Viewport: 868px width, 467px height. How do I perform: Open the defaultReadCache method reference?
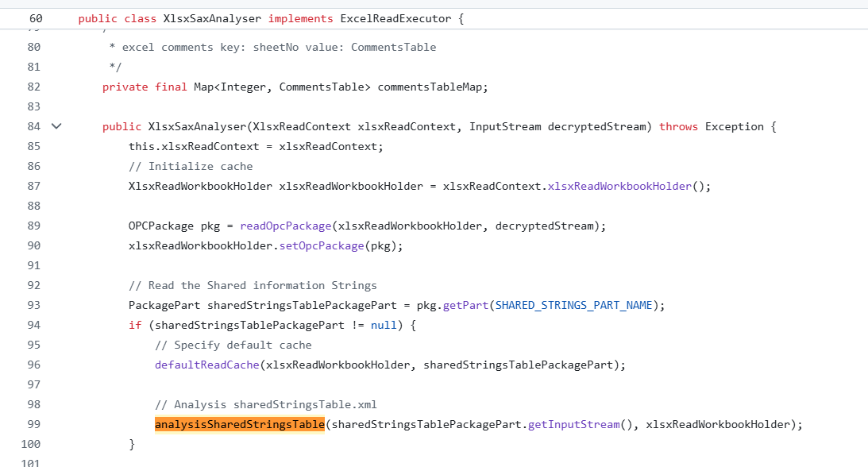(206, 365)
